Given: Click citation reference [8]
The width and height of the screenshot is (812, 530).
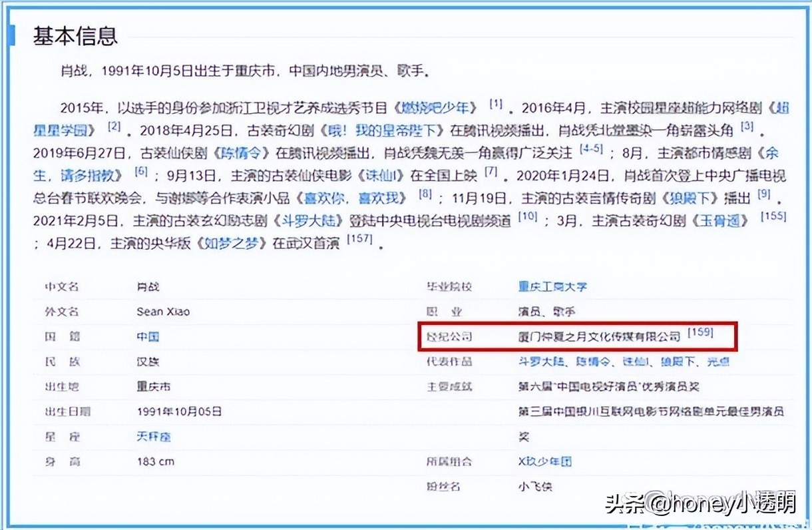Looking at the screenshot, I should click(x=425, y=194).
